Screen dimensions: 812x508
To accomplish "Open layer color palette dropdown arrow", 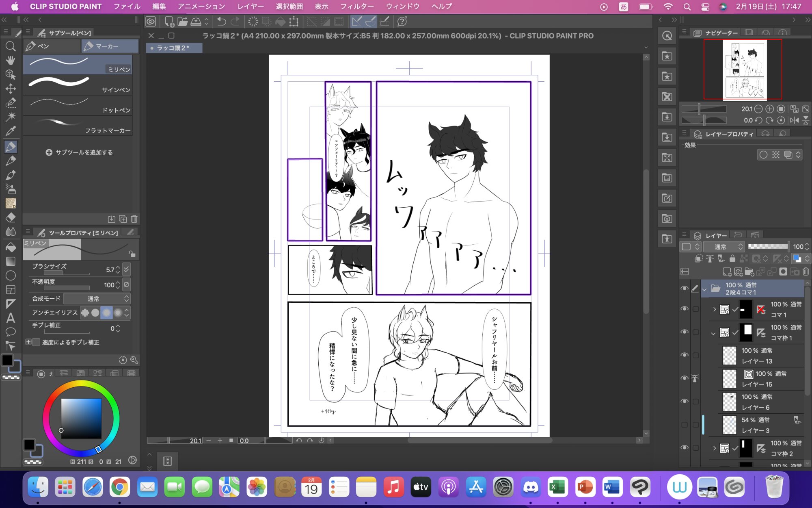I will [x=807, y=258].
